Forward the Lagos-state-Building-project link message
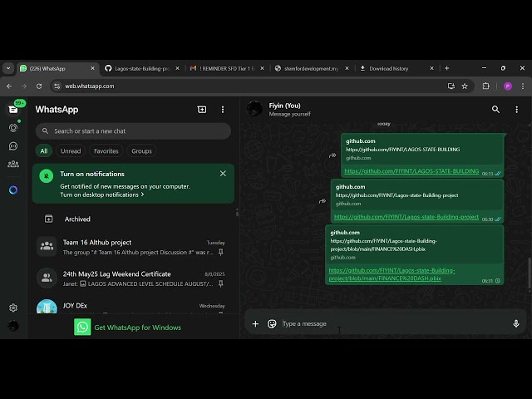The height and width of the screenshot is (399, 532). coord(323,201)
